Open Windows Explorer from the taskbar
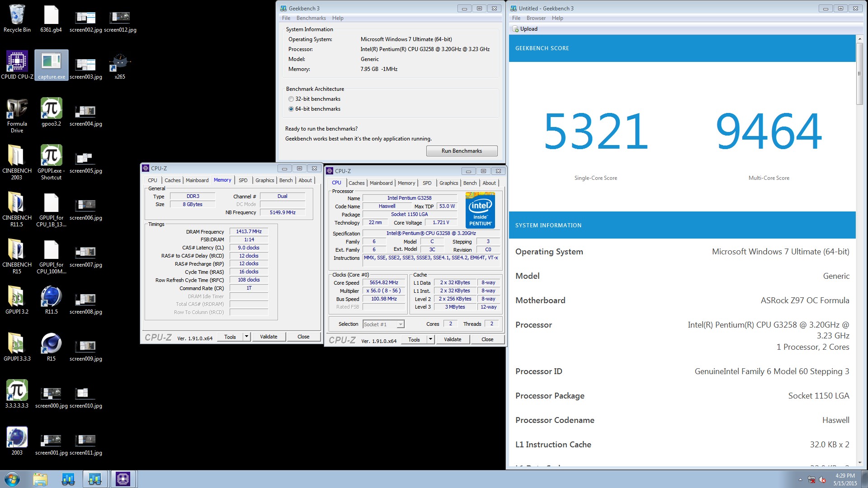 click(x=40, y=479)
